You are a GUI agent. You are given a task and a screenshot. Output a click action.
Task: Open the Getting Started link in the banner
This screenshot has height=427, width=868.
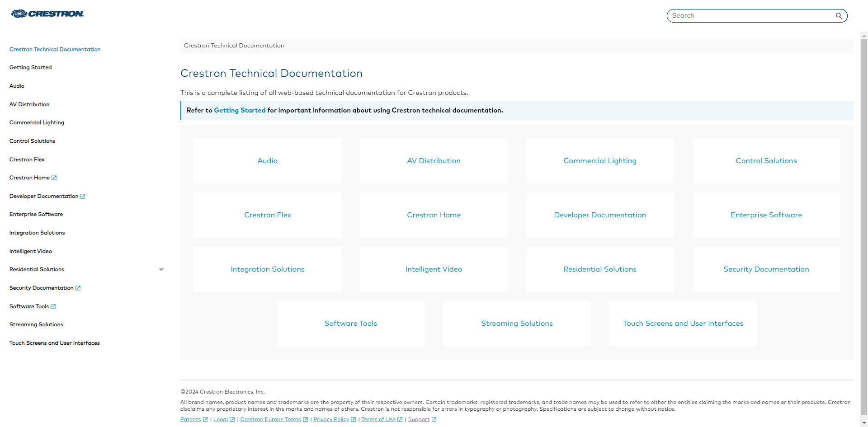coord(240,110)
